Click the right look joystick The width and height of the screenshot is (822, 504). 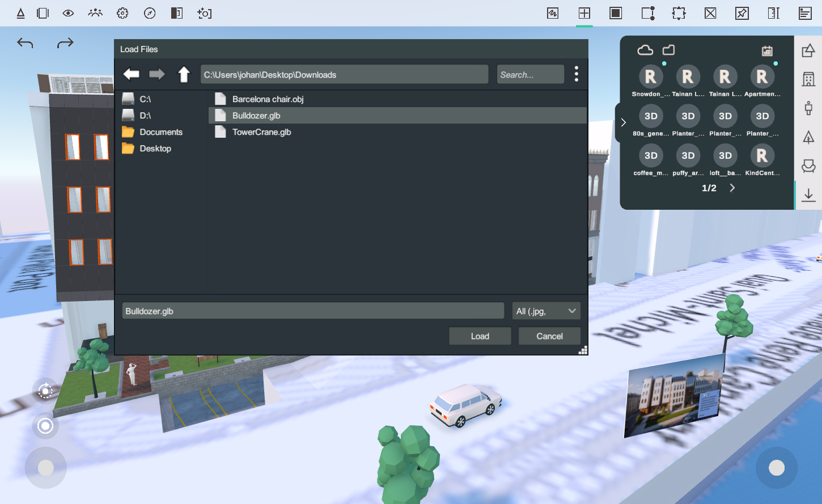(x=777, y=468)
